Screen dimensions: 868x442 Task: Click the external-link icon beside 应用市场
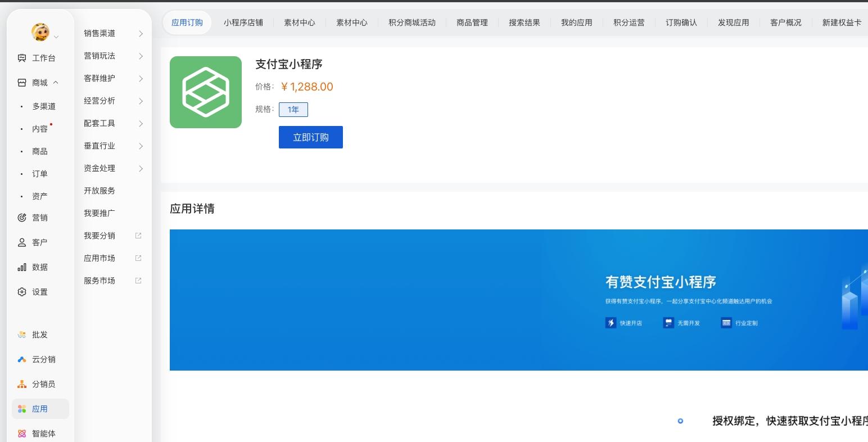tap(138, 258)
